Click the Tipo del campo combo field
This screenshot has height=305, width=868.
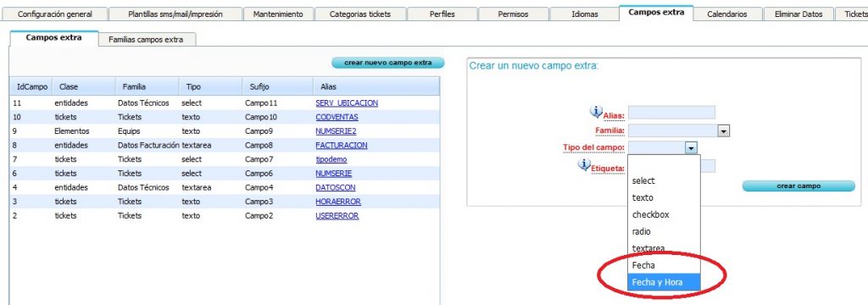click(657, 147)
